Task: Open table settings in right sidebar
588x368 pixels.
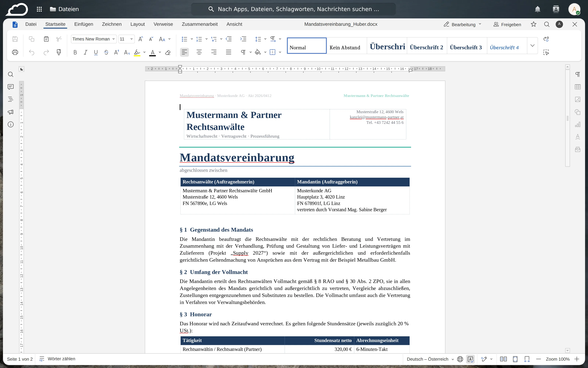Action: pos(578,87)
